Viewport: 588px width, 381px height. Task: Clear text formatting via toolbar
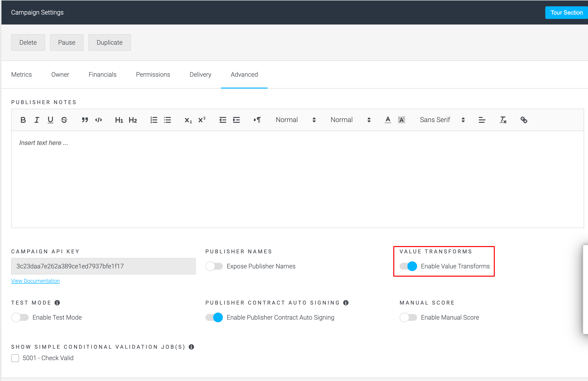pyautogui.click(x=503, y=120)
